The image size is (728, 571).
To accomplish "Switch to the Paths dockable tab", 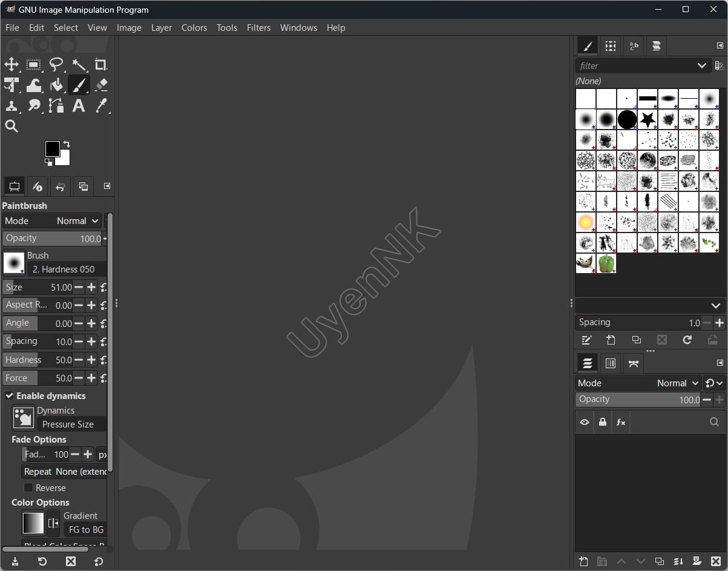I will pyautogui.click(x=634, y=363).
